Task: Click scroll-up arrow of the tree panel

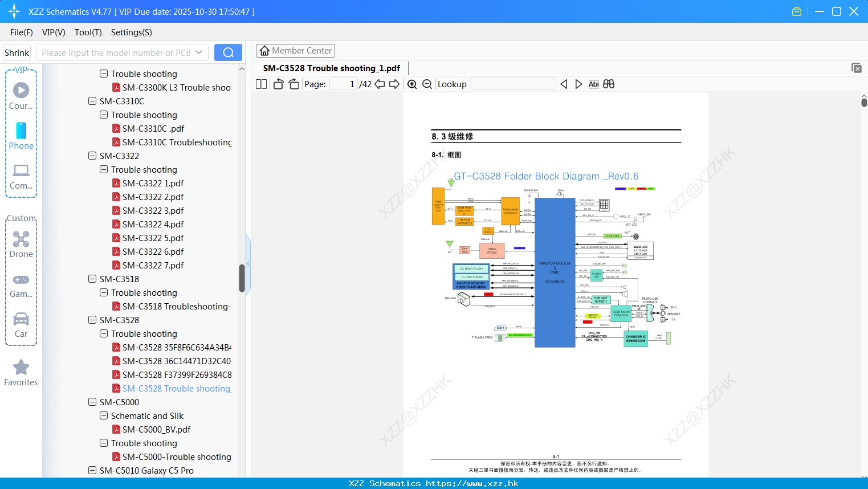Action: point(242,68)
